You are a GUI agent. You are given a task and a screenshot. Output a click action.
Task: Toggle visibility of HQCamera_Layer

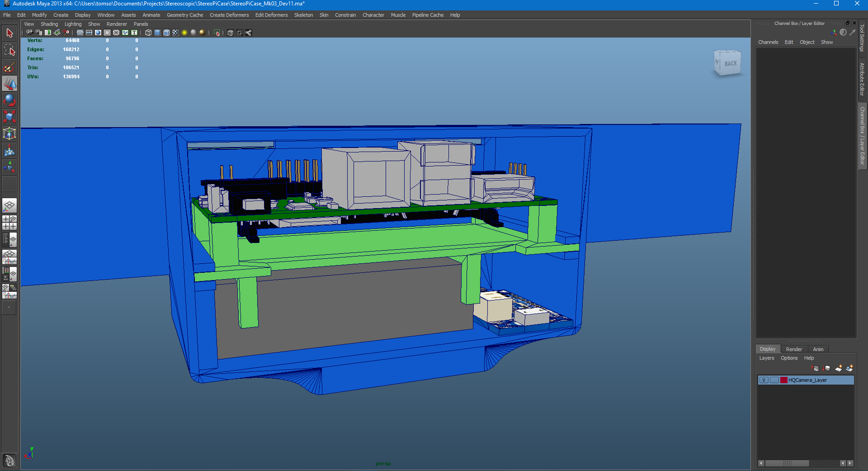click(764, 381)
